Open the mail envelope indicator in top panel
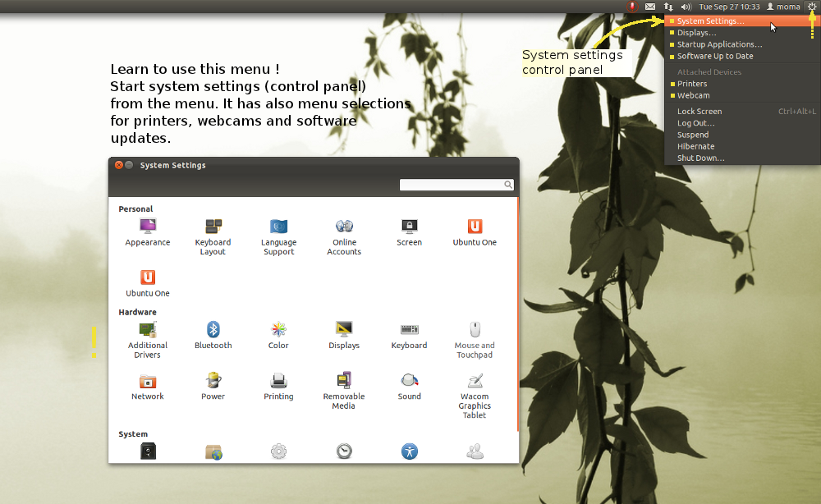This screenshot has height=504, width=821. pyautogui.click(x=649, y=7)
